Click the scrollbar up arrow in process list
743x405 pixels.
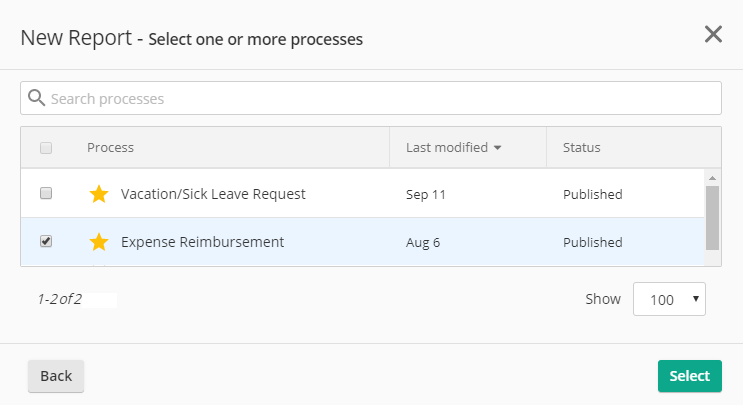coord(712,178)
